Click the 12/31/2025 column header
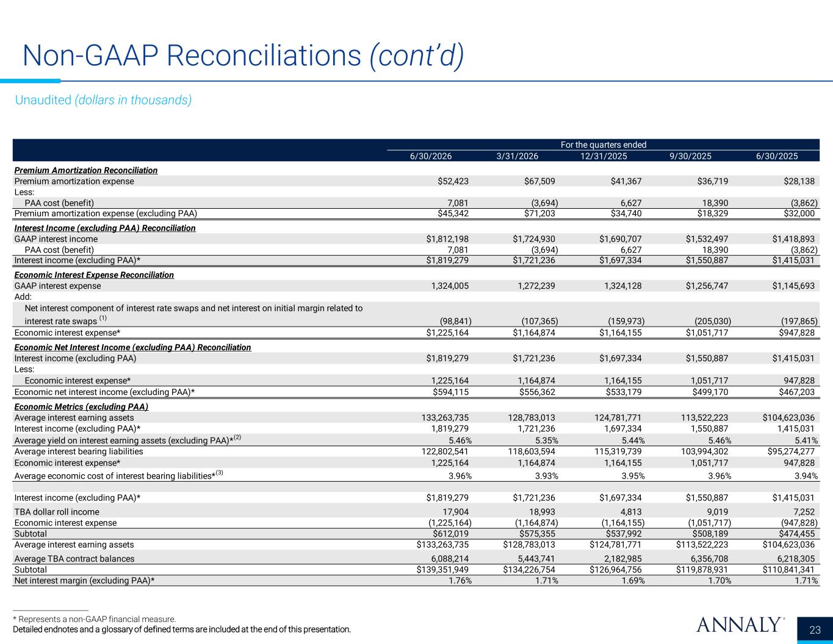 tap(604, 156)
